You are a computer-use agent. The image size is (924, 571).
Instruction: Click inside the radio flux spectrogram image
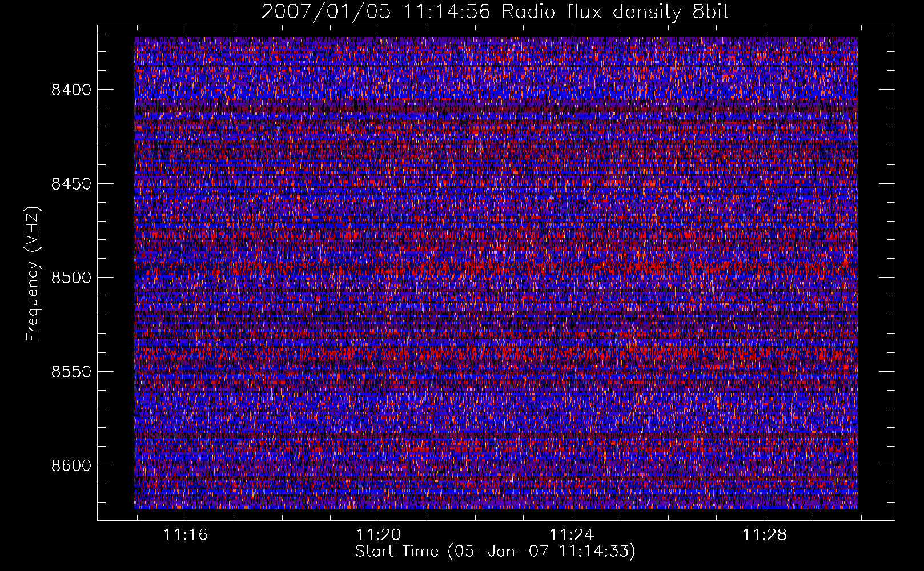[x=496, y=272]
